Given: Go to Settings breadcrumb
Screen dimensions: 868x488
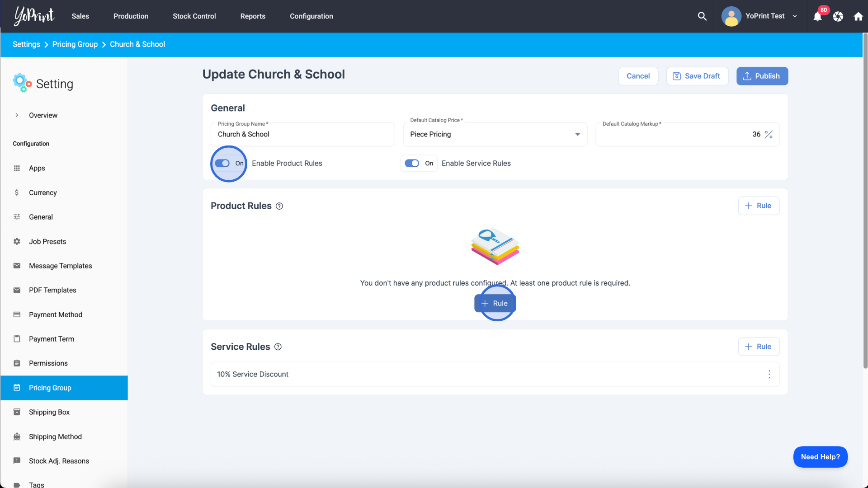Looking at the screenshot, I should 26,44.
